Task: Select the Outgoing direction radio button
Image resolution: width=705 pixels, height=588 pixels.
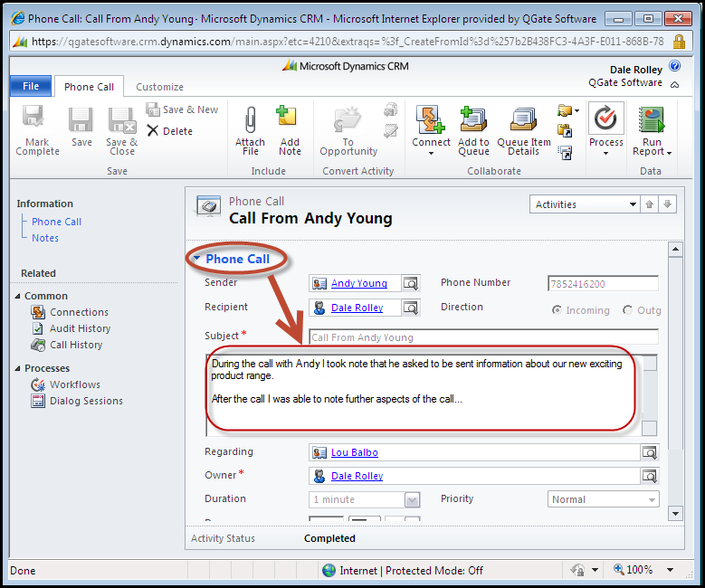Action: 627,309
